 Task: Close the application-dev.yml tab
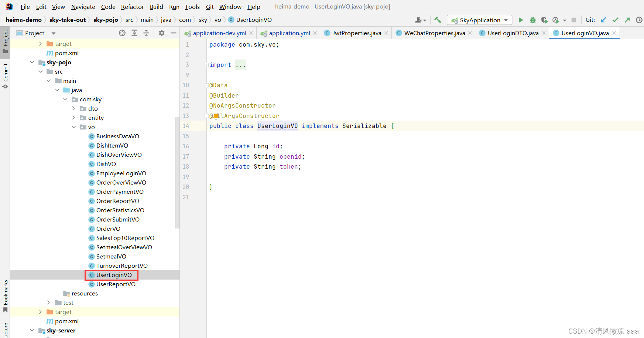click(x=251, y=33)
